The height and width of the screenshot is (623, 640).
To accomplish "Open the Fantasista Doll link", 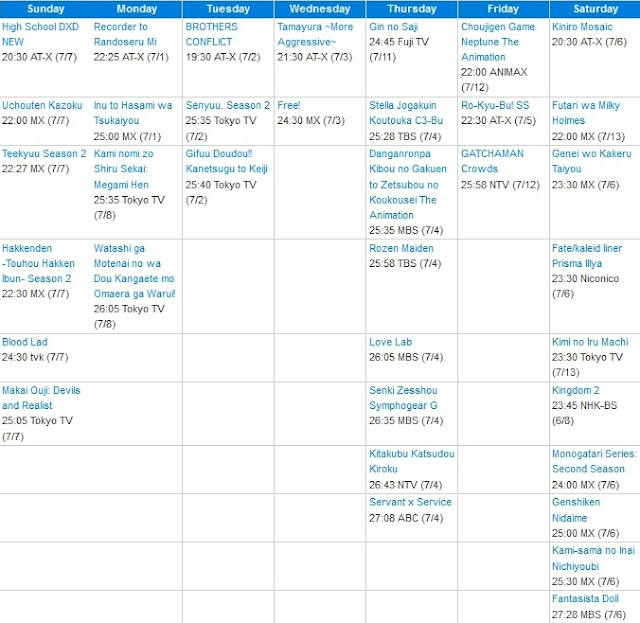I will point(585,599).
